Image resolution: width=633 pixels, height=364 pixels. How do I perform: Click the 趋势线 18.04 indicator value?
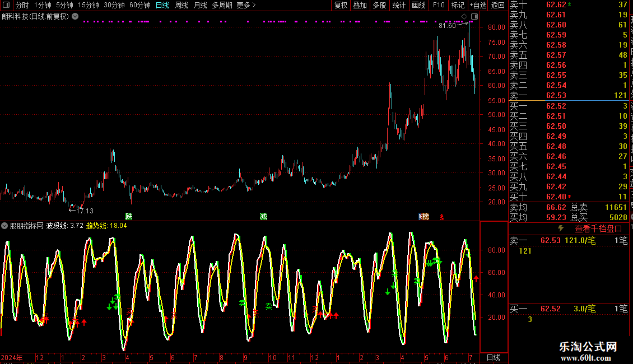[106, 226]
